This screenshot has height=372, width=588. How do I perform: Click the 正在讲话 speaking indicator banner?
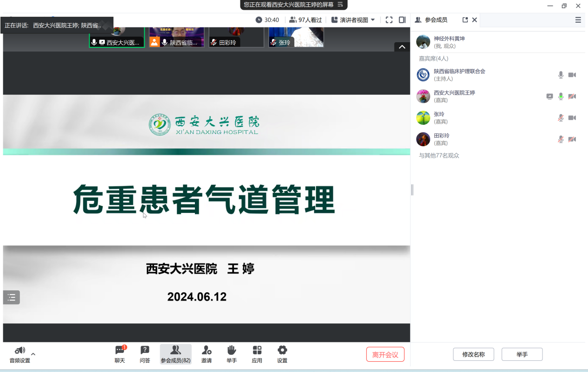[x=57, y=26]
